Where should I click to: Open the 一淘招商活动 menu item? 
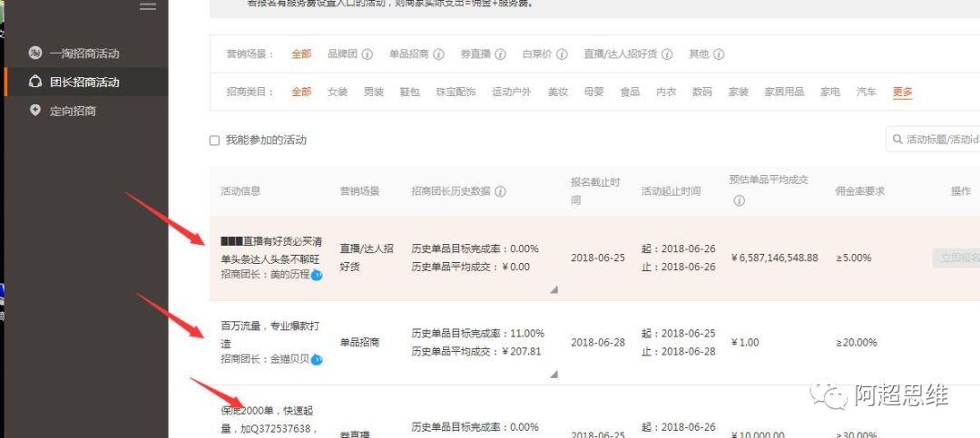coord(84,54)
